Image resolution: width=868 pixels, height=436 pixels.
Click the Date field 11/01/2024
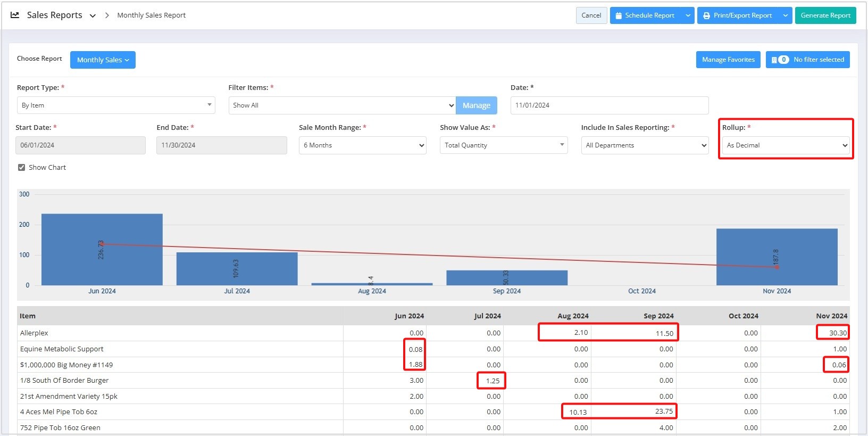(x=610, y=105)
